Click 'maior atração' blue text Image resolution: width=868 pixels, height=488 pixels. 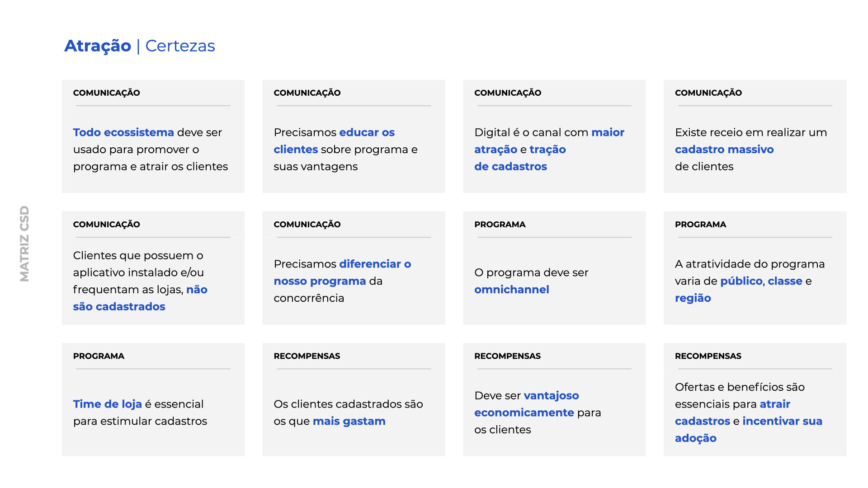608,132
